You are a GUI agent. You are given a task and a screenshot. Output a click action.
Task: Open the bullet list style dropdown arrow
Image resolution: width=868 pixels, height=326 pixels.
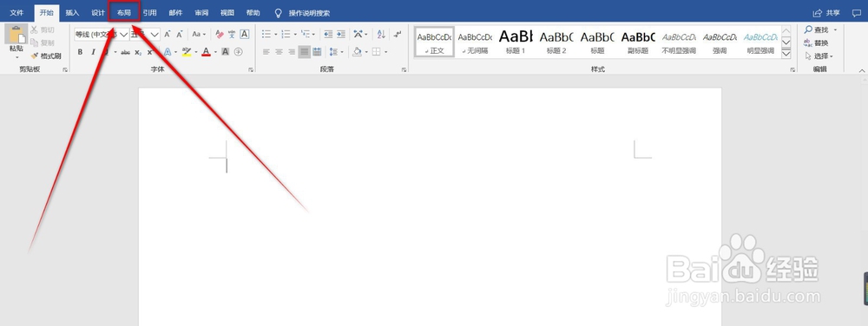[x=276, y=35]
